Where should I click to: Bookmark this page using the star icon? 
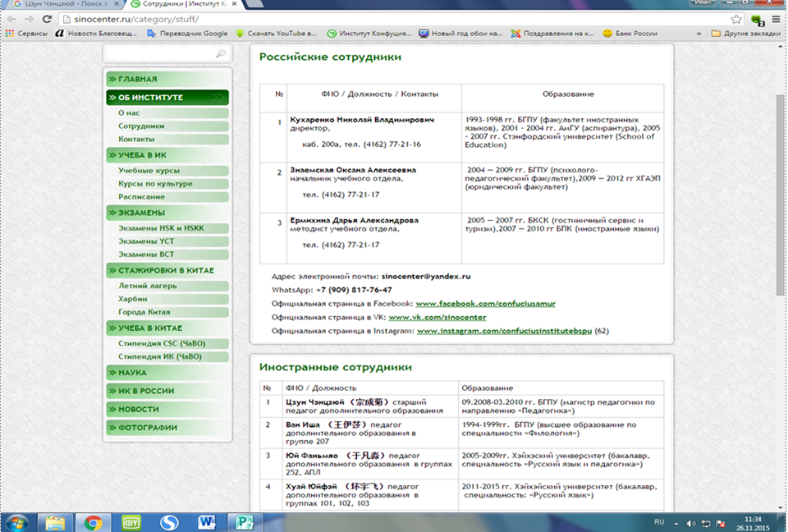click(x=736, y=19)
